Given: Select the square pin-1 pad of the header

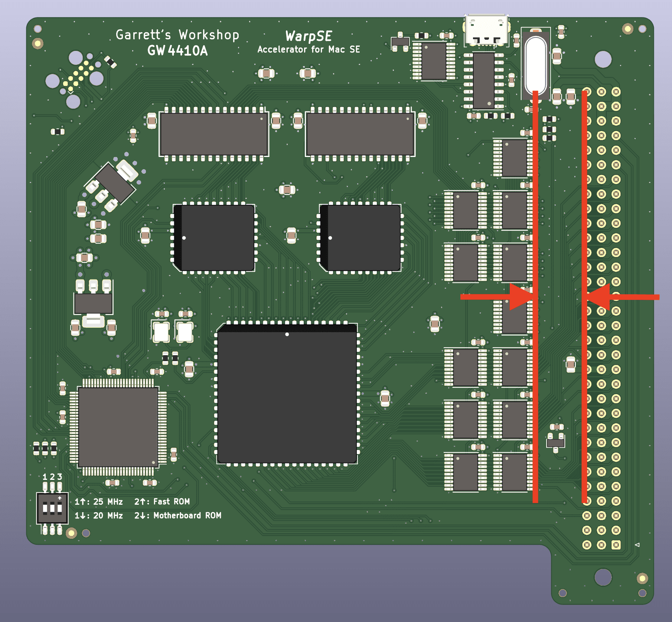Looking at the screenshot, I should pos(616,545).
